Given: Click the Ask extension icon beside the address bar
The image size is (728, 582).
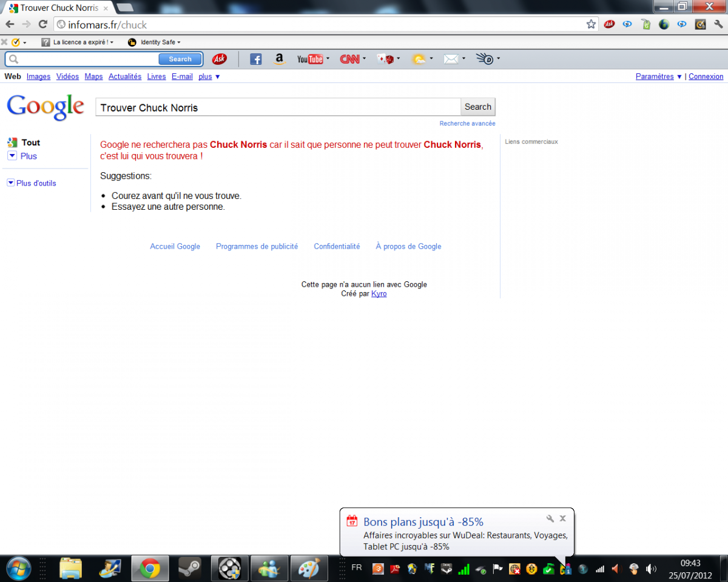Looking at the screenshot, I should point(610,24).
